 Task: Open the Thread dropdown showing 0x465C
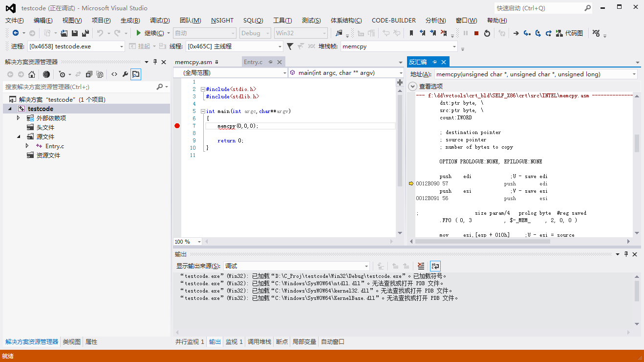235,46
